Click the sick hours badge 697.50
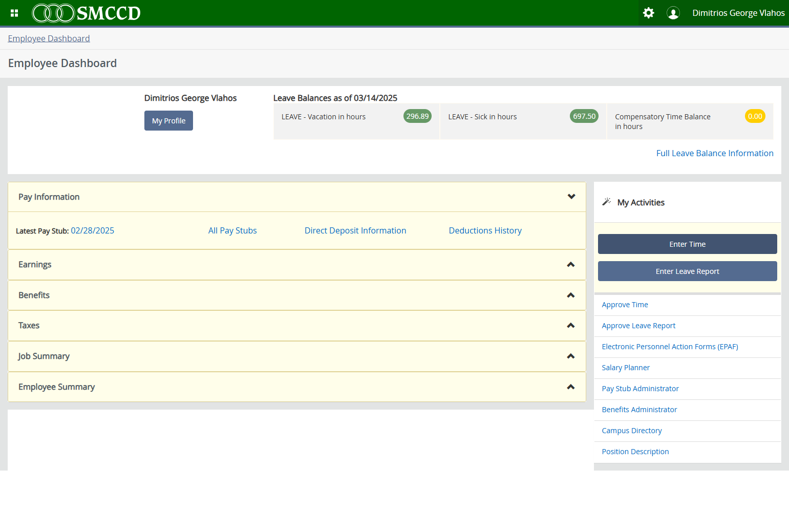This screenshot has height=532, width=789. coord(584,116)
